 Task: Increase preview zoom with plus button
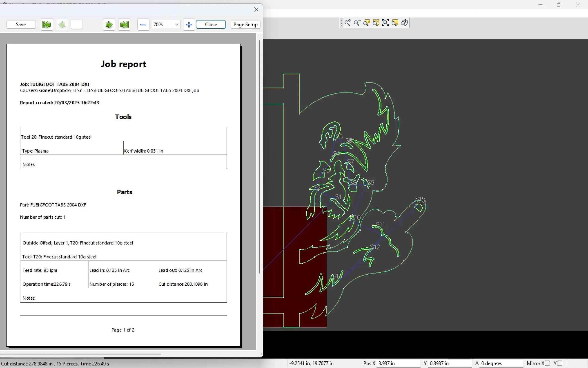pyautogui.click(x=189, y=24)
